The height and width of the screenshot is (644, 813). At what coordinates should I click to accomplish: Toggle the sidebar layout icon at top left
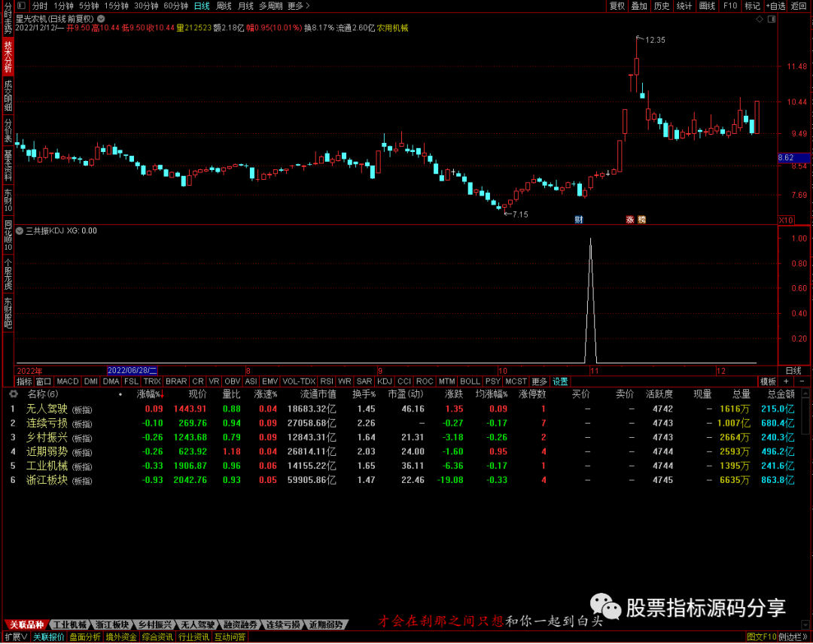21,6
